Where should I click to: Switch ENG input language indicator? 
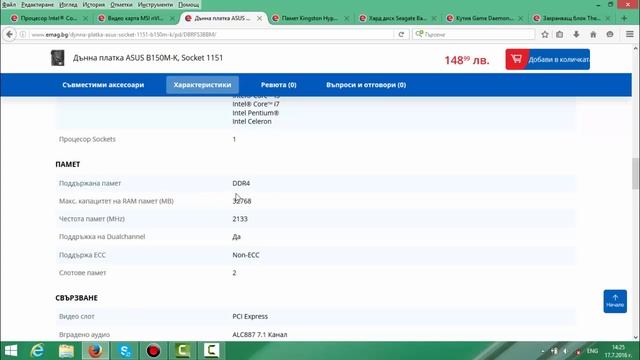pyautogui.click(x=592, y=351)
